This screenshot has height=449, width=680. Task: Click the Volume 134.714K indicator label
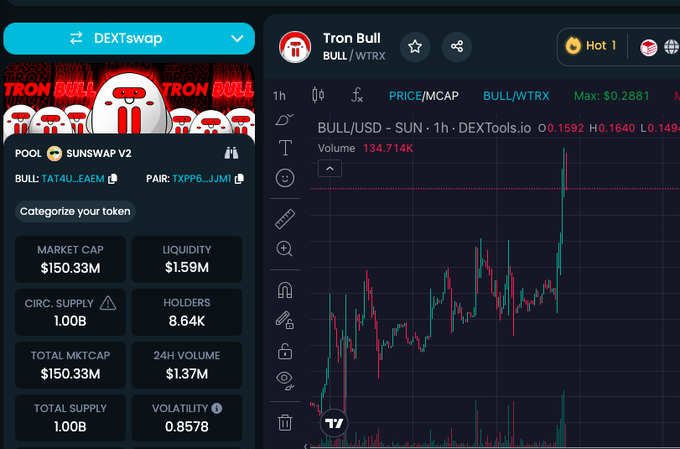pos(365,148)
